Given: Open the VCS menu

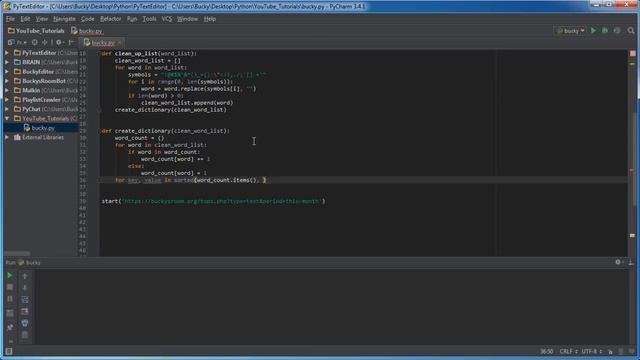Looking at the screenshot, I should tap(167, 19).
